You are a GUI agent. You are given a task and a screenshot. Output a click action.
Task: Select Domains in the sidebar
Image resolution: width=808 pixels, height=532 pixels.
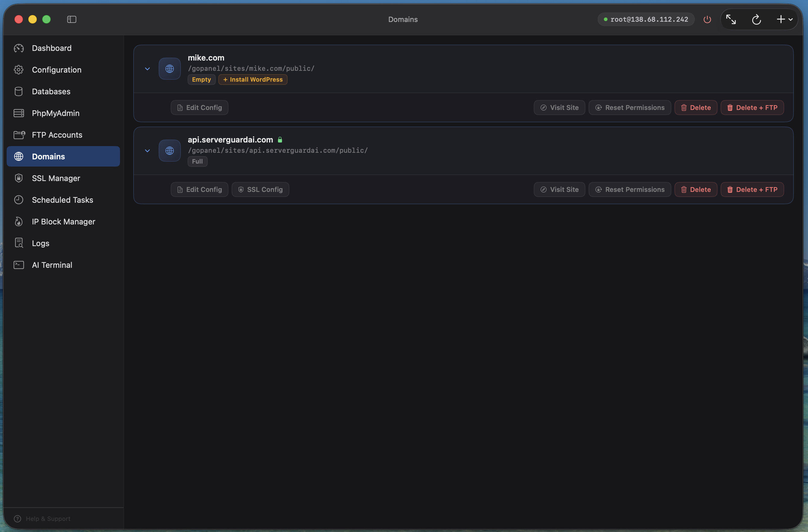(x=47, y=156)
